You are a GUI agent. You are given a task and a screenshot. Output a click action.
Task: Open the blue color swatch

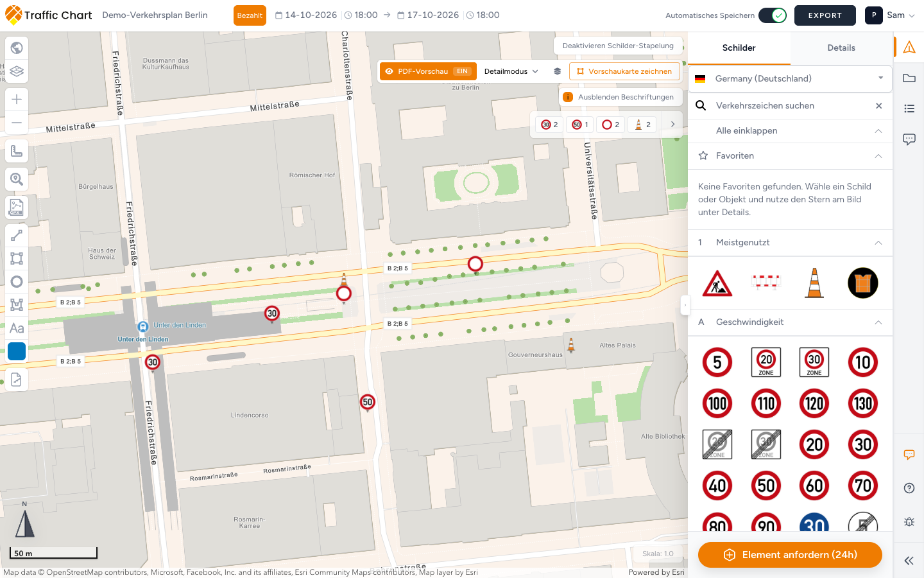pos(17,351)
